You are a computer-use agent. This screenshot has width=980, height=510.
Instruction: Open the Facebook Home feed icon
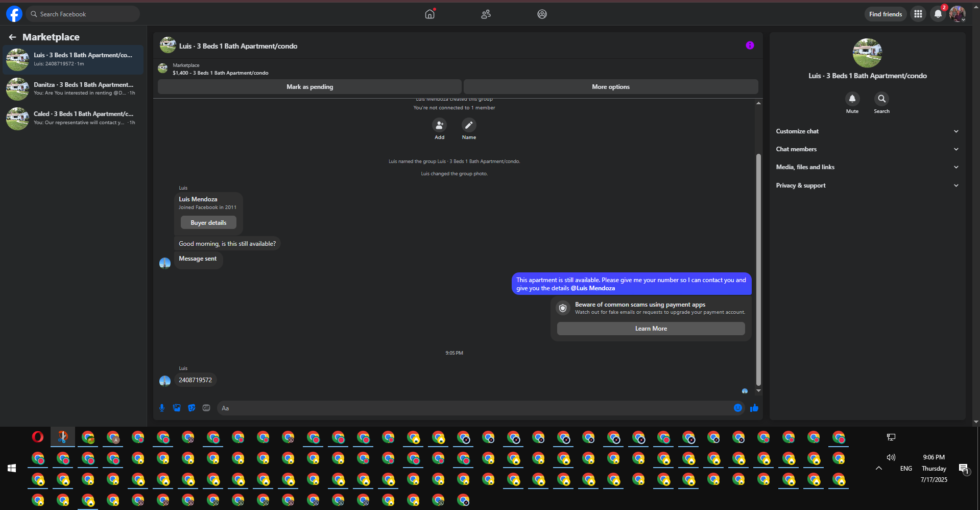pyautogui.click(x=430, y=14)
